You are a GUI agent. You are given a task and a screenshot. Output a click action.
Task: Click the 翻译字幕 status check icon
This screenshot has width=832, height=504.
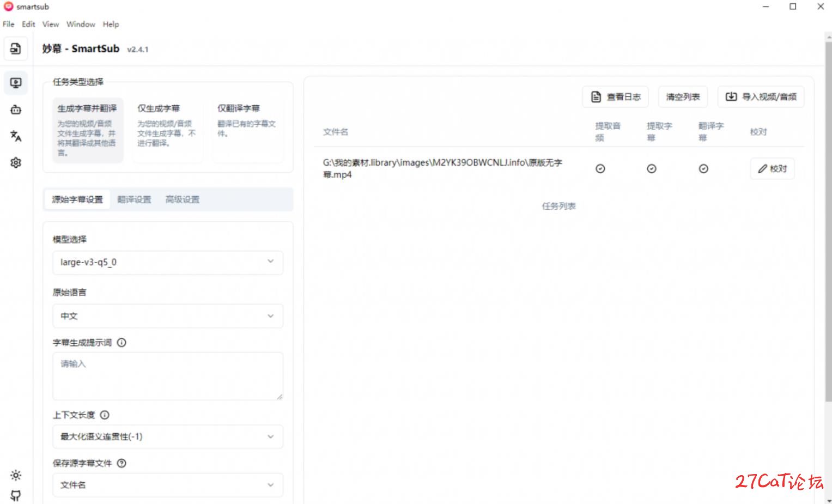[703, 169]
